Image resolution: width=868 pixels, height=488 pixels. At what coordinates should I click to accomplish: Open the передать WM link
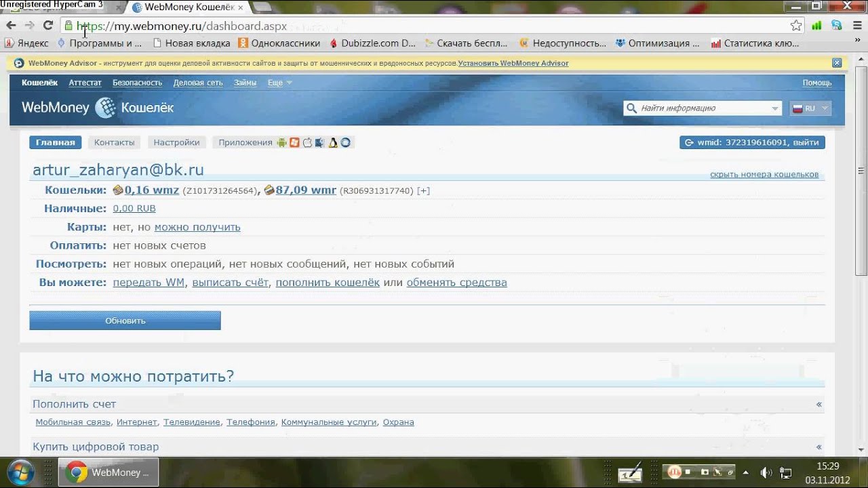coord(149,283)
